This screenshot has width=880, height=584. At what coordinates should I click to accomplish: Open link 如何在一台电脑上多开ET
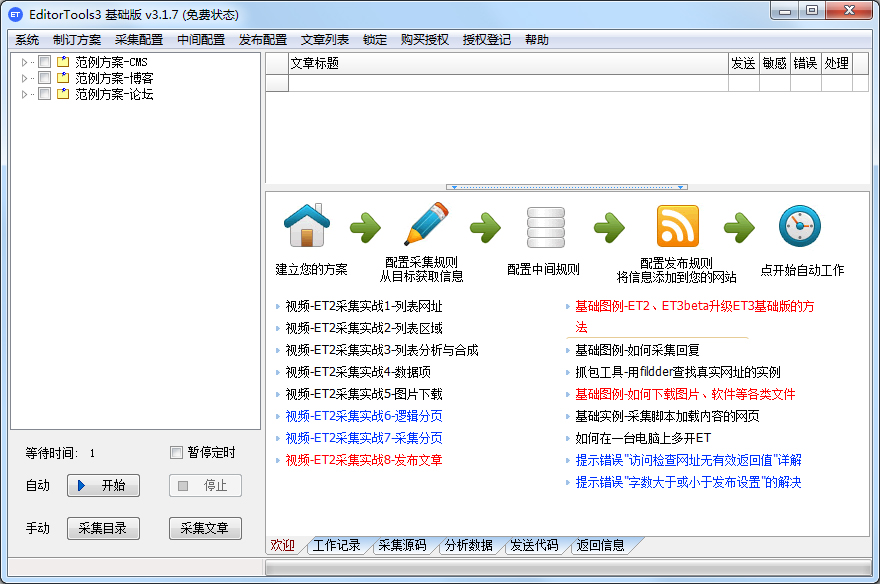(643, 438)
